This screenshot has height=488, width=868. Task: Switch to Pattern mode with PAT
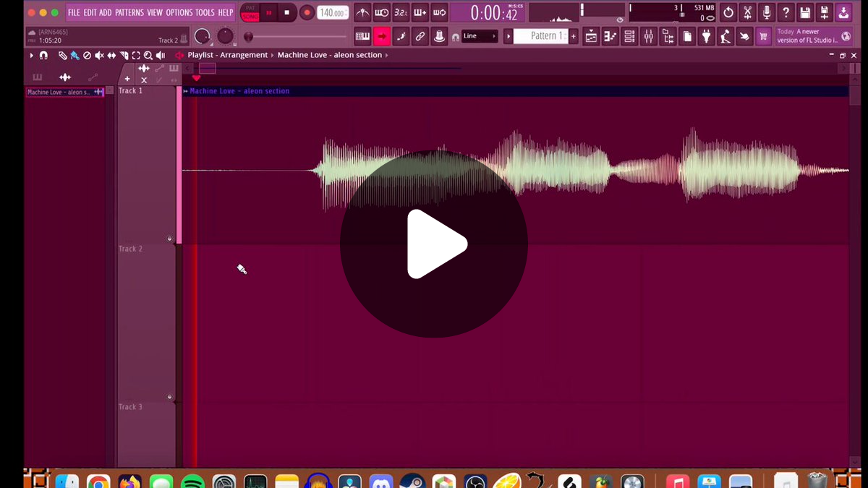click(250, 8)
